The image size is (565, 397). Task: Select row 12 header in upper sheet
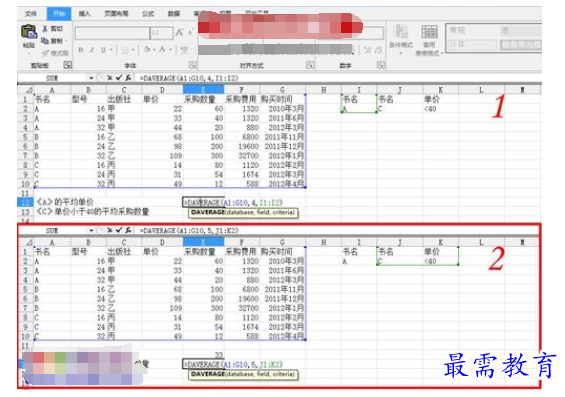pos(25,202)
